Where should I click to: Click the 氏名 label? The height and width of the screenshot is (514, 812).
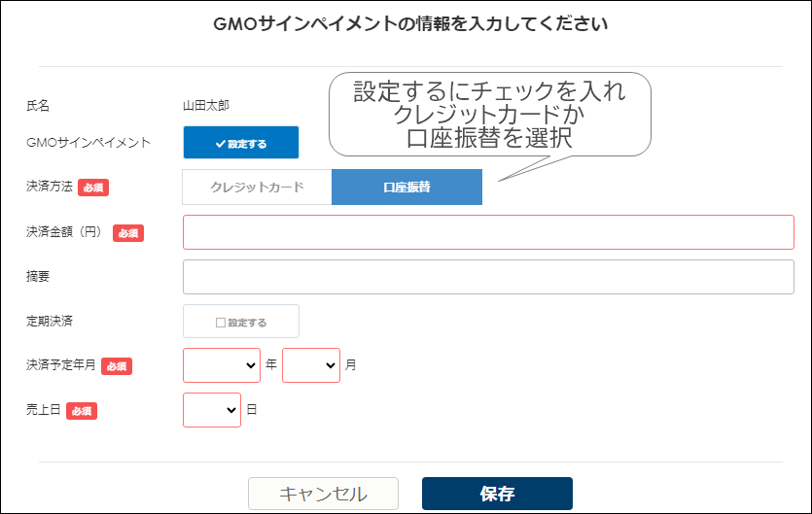[38, 106]
